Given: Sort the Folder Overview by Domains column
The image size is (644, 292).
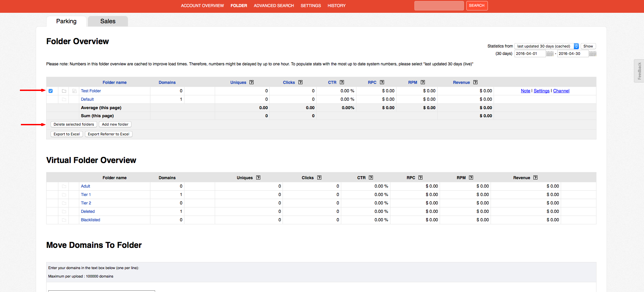Looking at the screenshot, I should click(x=167, y=83).
